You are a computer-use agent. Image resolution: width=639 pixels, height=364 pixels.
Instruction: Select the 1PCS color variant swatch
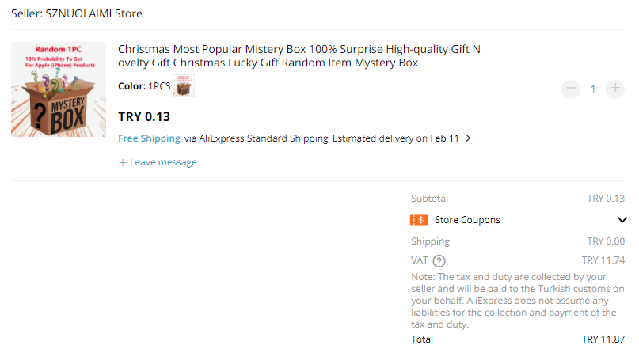coord(184,86)
